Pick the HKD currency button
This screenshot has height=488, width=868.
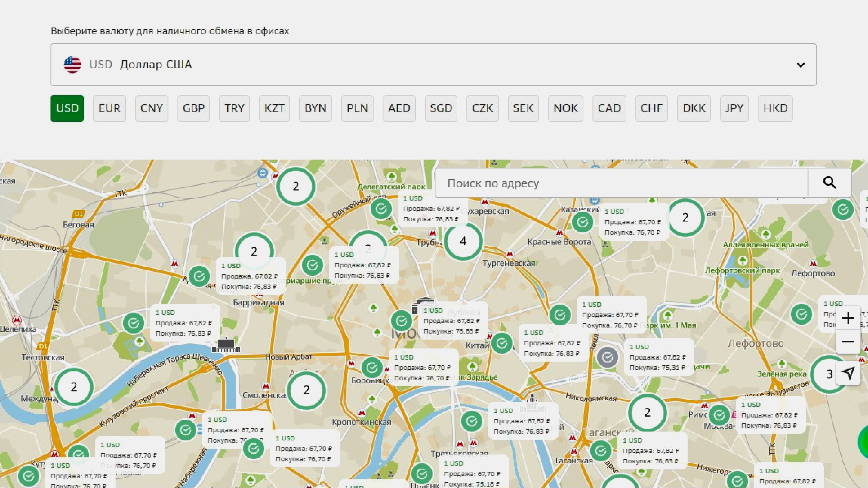pyautogui.click(x=775, y=108)
